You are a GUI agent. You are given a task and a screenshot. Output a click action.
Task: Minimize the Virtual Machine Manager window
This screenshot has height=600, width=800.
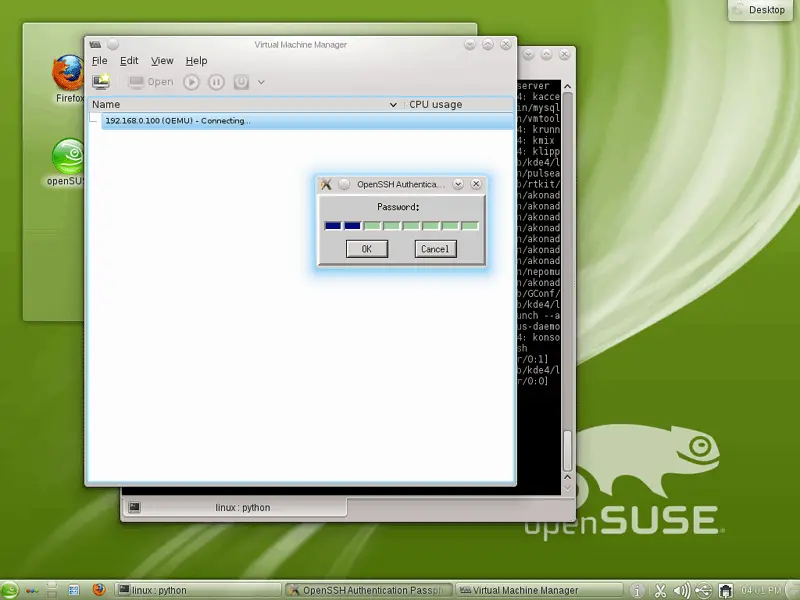[470, 44]
